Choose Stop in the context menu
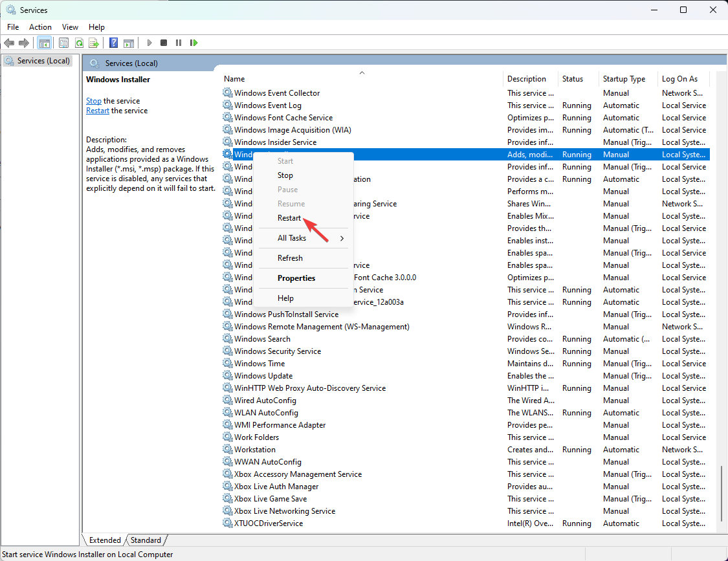 pyautogui.click(x=303, y=175)
